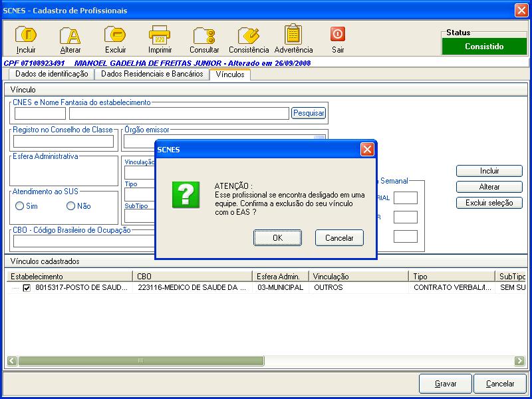Click the Nome Fantasia input field
The image size is (532, 399).
click(179, 114)
